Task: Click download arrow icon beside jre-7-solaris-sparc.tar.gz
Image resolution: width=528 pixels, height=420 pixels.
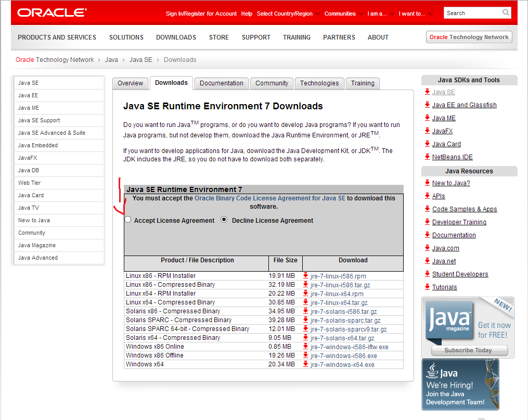Action: coord(305,320)
